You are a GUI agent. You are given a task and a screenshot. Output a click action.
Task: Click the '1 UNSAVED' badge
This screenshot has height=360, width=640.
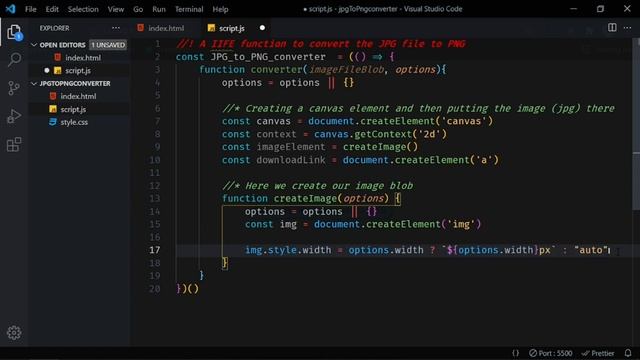108,45
